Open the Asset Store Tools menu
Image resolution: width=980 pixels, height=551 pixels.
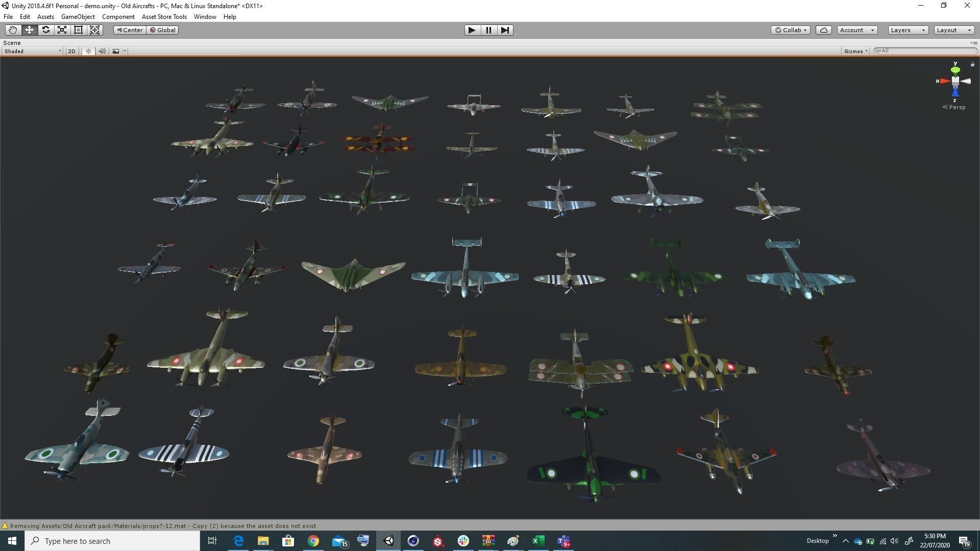164,17
